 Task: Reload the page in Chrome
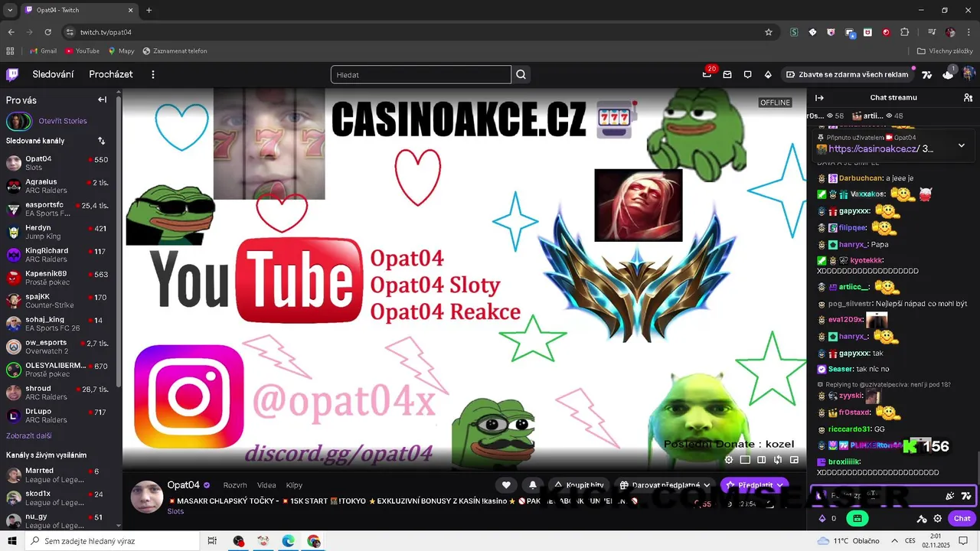coord(47,32)
